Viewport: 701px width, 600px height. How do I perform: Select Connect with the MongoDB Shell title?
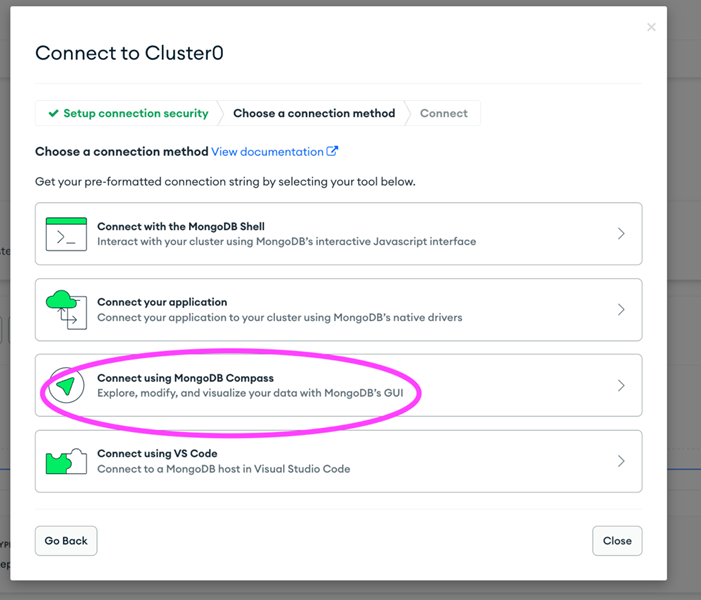181,226
